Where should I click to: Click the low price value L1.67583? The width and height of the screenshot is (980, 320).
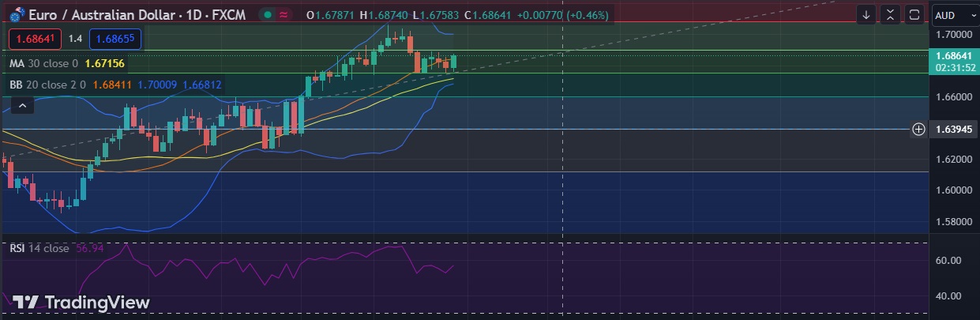click(436, 14)
